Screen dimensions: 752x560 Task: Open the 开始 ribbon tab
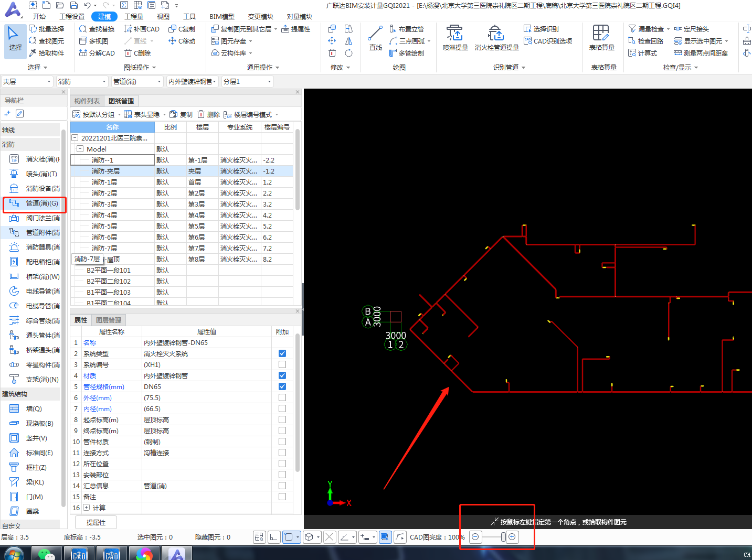click(x=39, y=16)
